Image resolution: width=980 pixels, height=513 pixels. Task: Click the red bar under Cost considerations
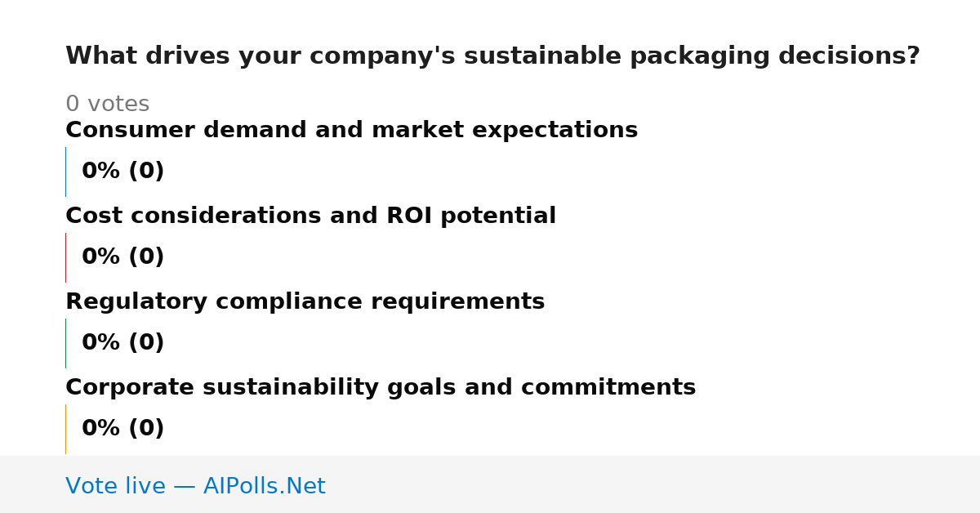click(x=65, y=257)
